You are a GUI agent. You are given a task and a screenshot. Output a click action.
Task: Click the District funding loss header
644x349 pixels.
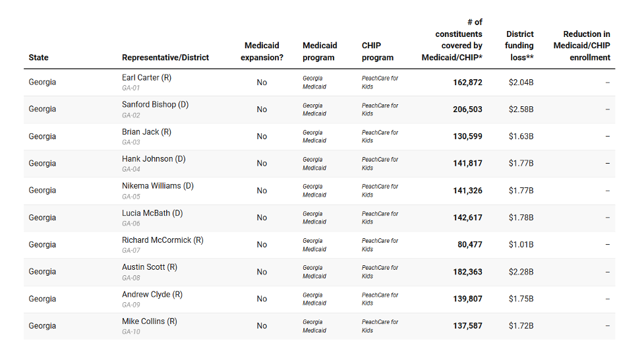pos(519,46)
